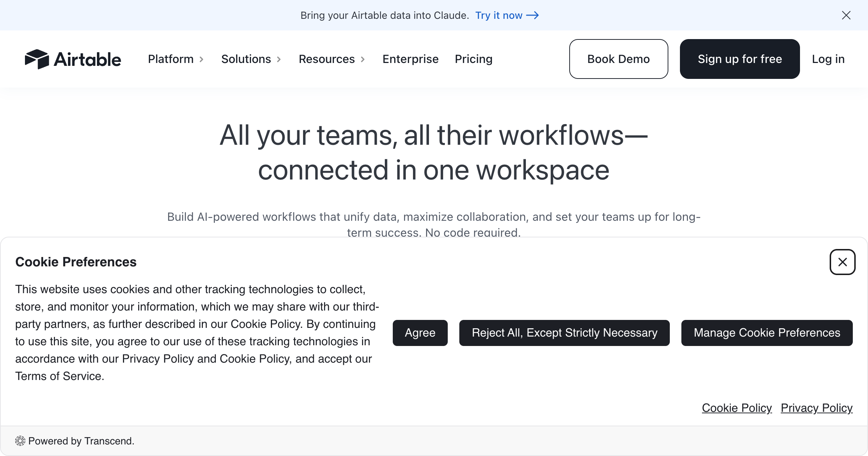Go to the Enterprise page
Screen dimensions: 868x456
[x=410, y=59]
